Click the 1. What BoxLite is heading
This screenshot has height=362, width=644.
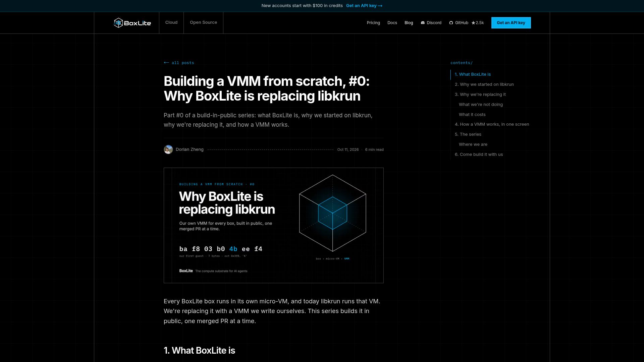point(199,351)
